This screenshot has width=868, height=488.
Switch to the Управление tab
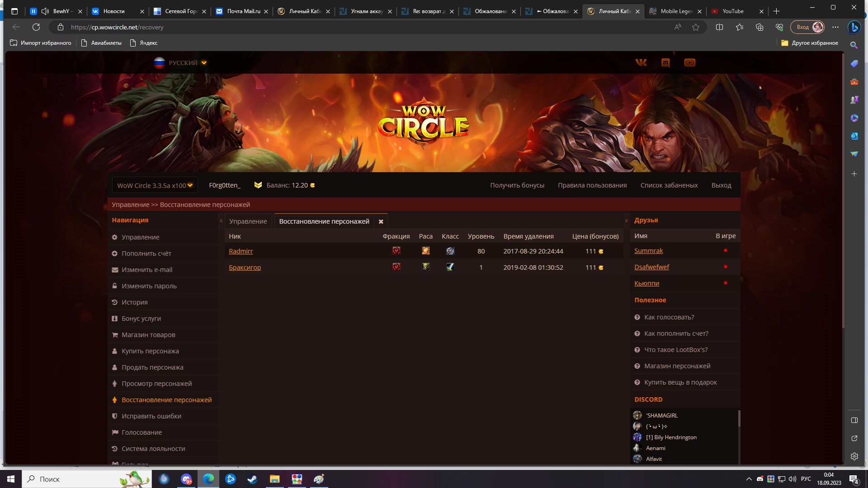click(248, 221)
